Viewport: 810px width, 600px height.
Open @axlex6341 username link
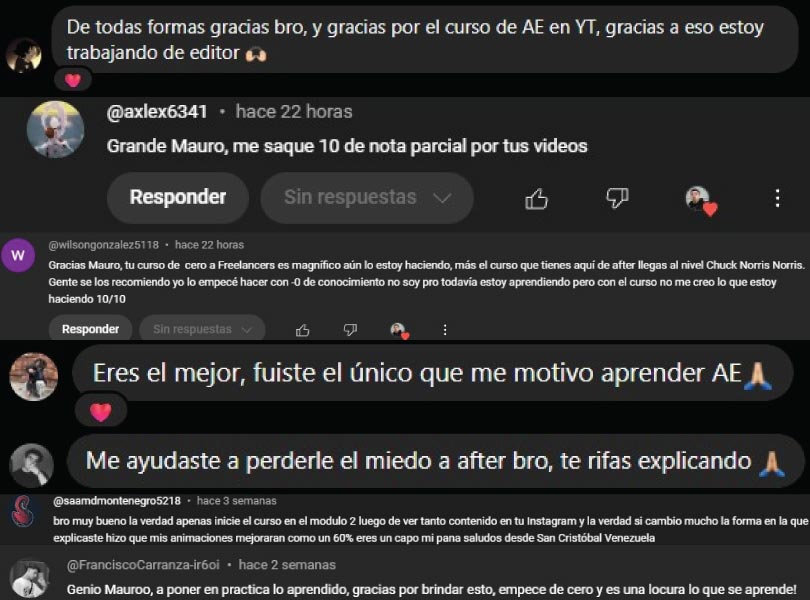157,112
